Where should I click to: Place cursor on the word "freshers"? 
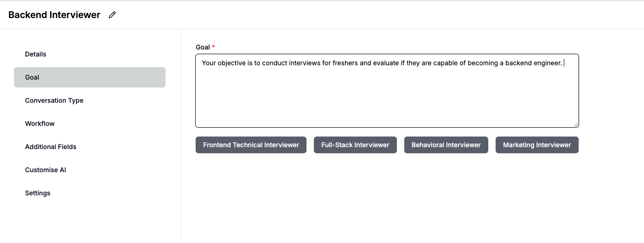pyautogui.click(x=345, y=63)
